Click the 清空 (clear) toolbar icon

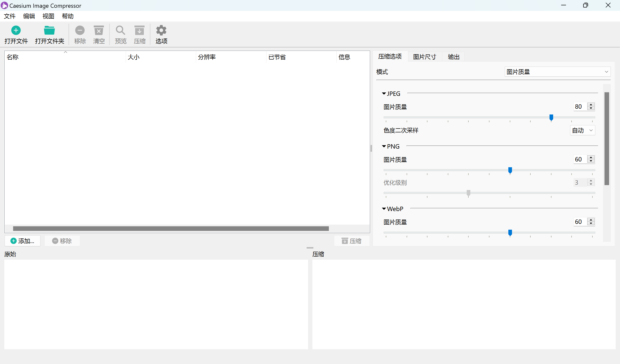[99, 30]
